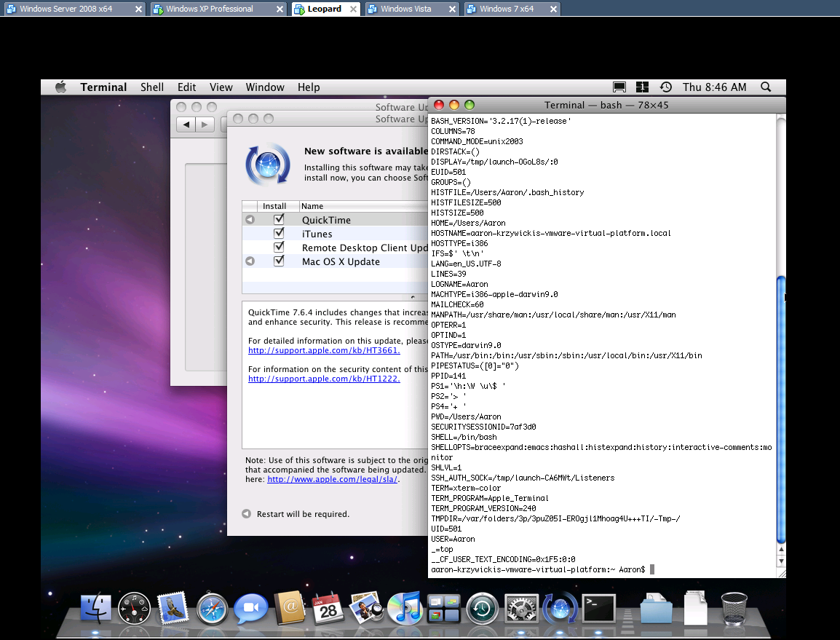This screenshot has width=840, height=640.
Task: Launch Safari from the Dock
Action: [212, 609]
